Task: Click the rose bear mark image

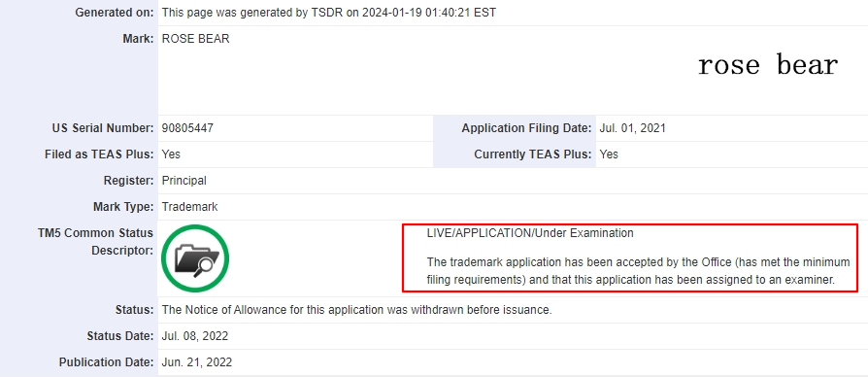Action: click(x=768, y=65)
